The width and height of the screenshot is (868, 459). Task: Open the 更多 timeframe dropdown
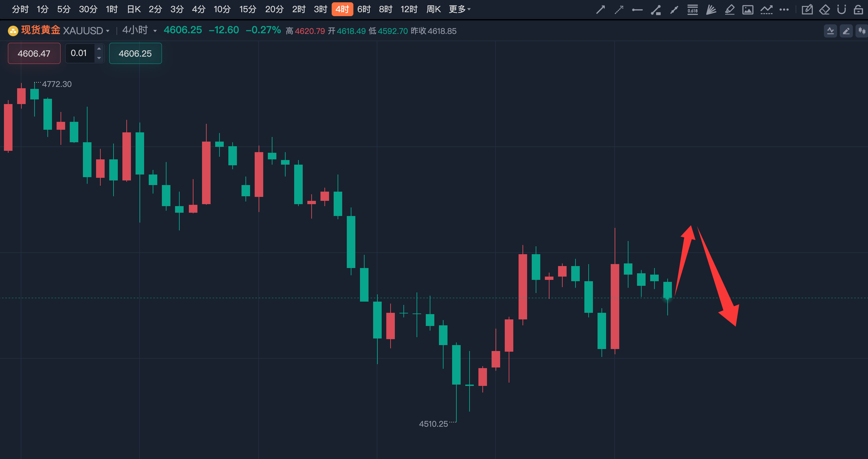[x=460, y=9]
